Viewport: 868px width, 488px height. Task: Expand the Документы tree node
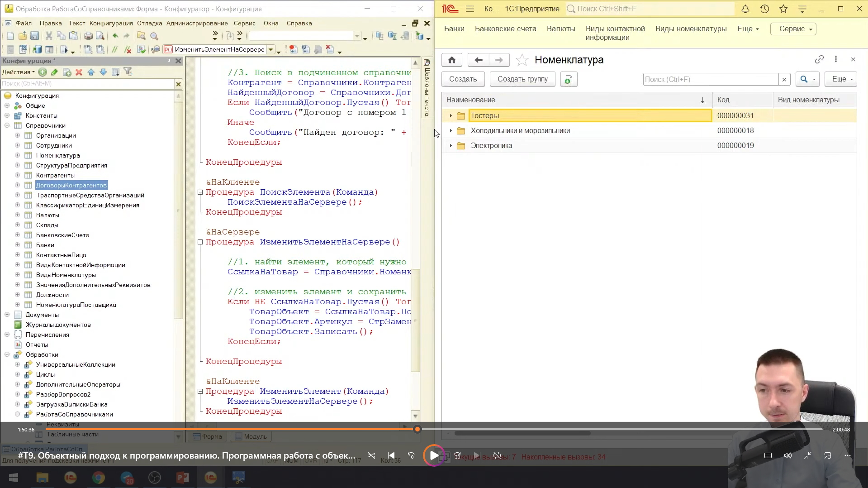click(x=7, y=315)
